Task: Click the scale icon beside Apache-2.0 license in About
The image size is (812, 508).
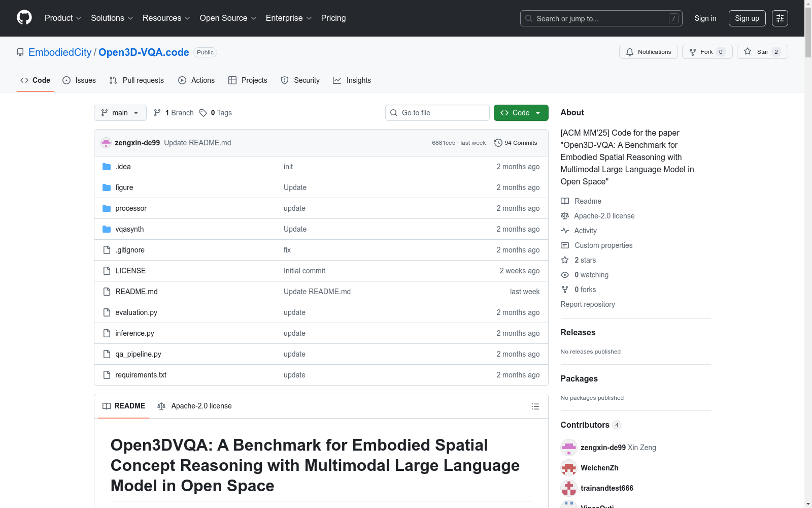Action: (x=565, y=216)
